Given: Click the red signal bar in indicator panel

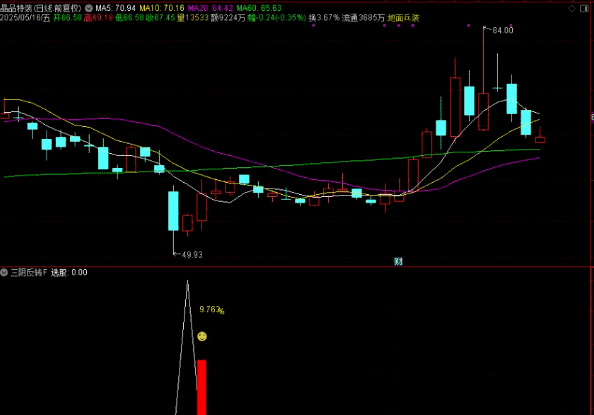Looking at the screenshot, I should tap(202, 387).
